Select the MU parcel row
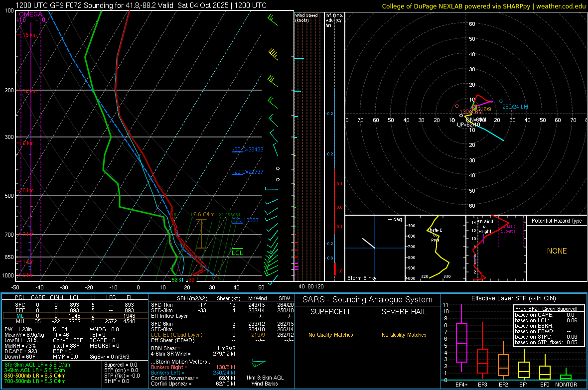Image resolution: width=588 pixels, height=390 pixels. (x=75, y=321)
